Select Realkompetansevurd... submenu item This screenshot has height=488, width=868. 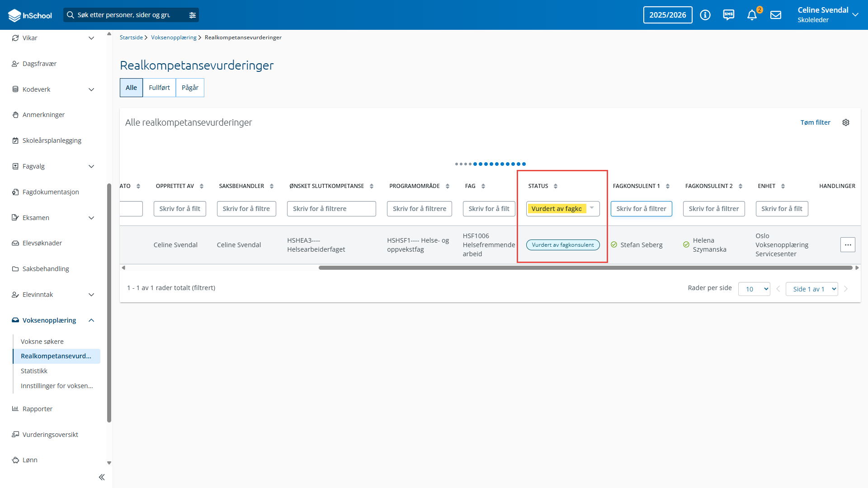56,356
